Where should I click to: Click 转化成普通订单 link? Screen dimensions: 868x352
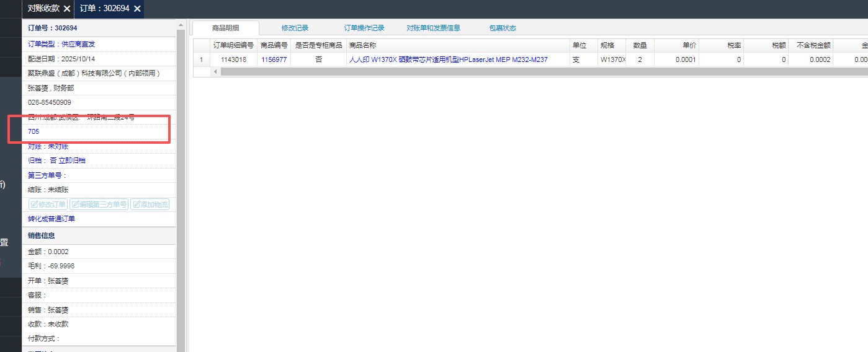click(x=51, y=219)
